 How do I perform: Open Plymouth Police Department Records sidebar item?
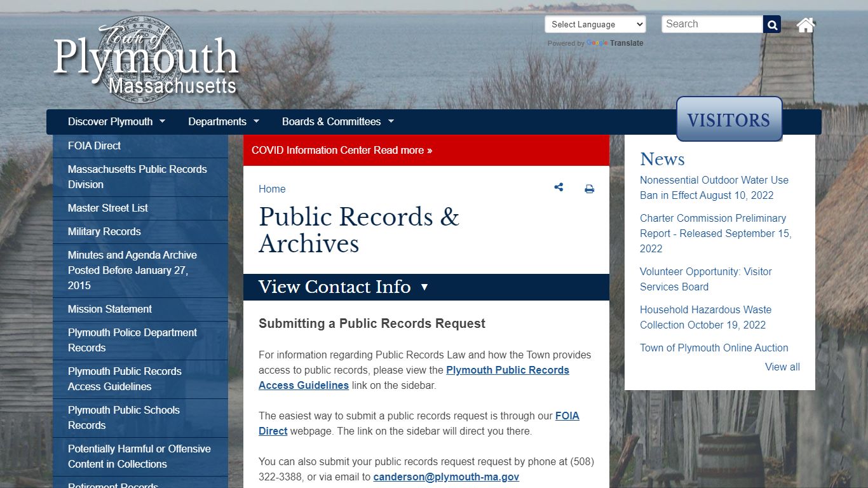[140, 341]
